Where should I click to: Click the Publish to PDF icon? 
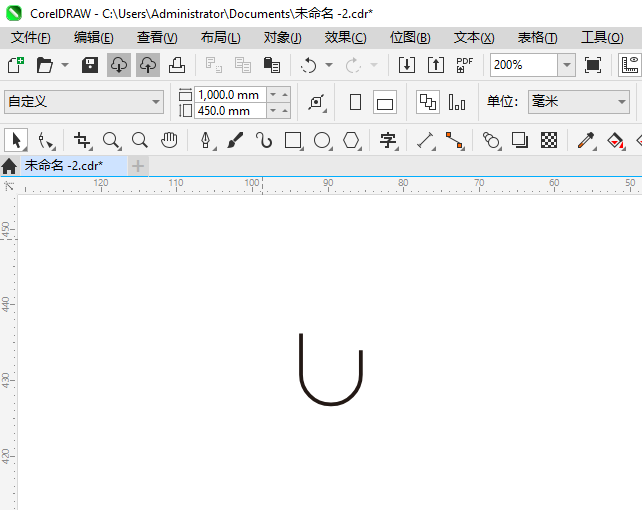[464, 65]
